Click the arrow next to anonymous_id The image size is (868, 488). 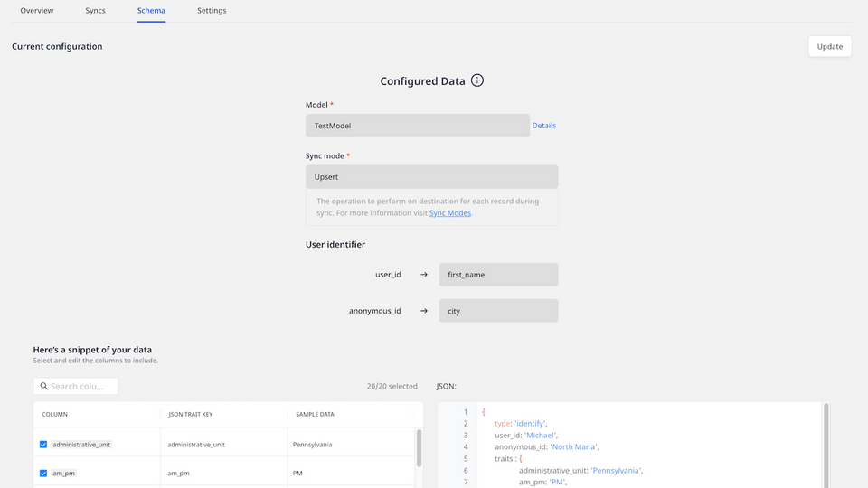[424, 311]
